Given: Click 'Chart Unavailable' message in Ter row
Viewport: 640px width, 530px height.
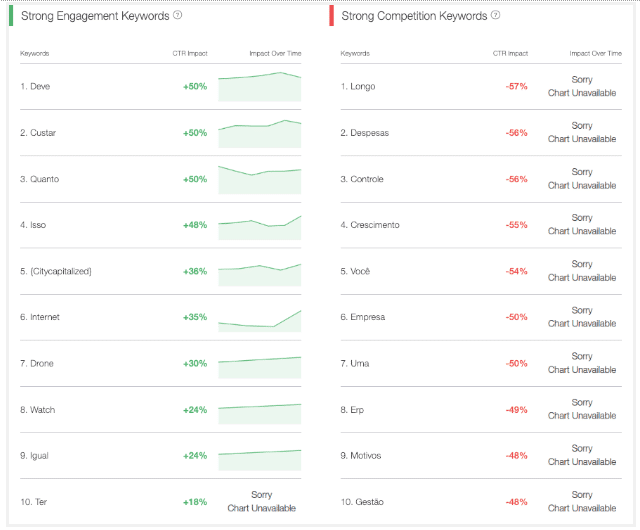Looking at the screenshot, I should (x=262, y=508).
